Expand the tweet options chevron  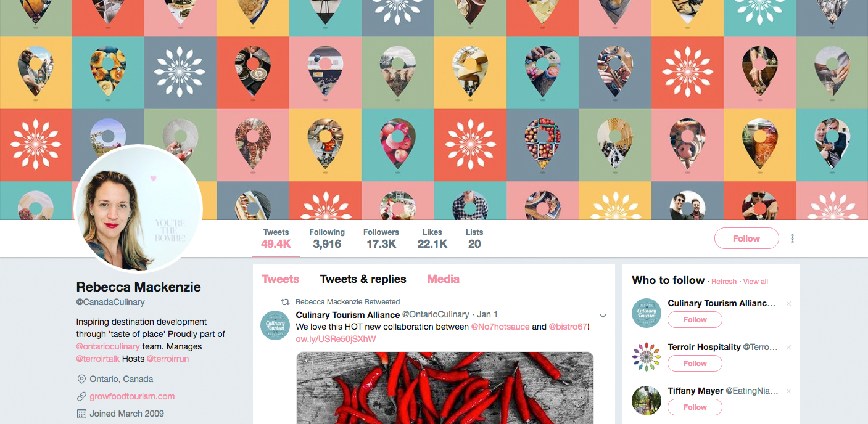pyautogui.click(x=603, y=316)
